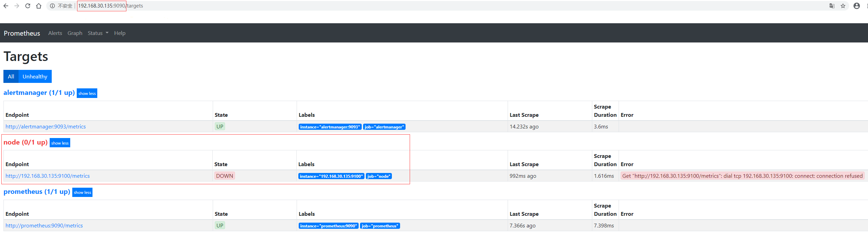Go to browser home page icon
Screen dimensions: 868x249
[x=39, y=6]
